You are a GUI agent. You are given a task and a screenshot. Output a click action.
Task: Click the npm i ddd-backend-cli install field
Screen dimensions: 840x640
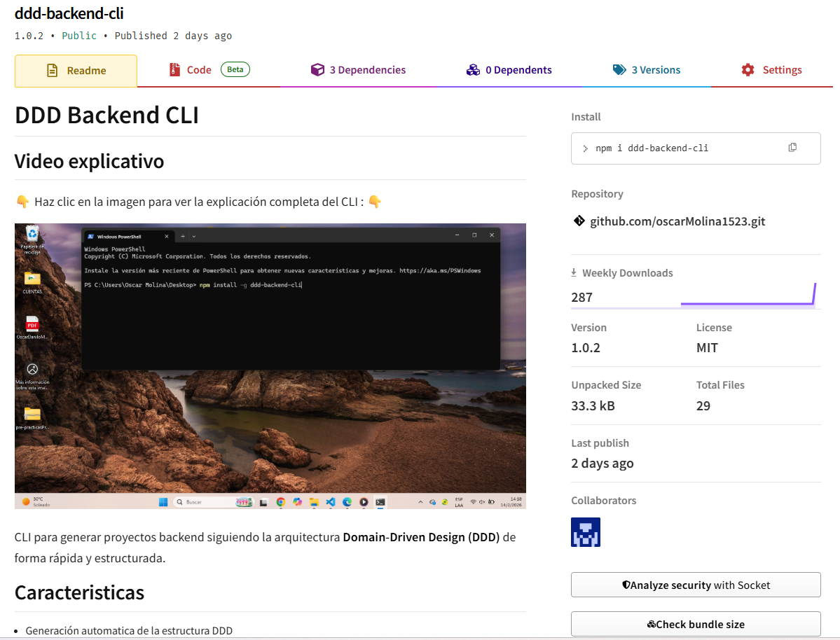(696, 148)
